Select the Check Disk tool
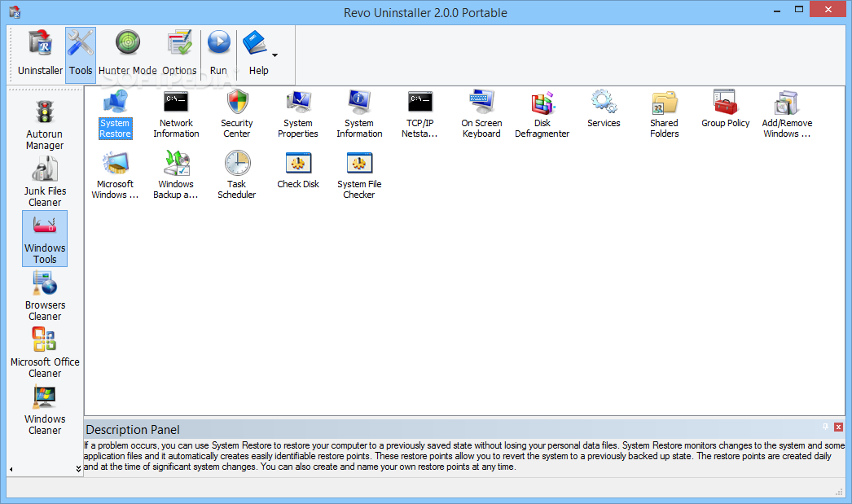The image size is (852, 504). click(298, 170)
